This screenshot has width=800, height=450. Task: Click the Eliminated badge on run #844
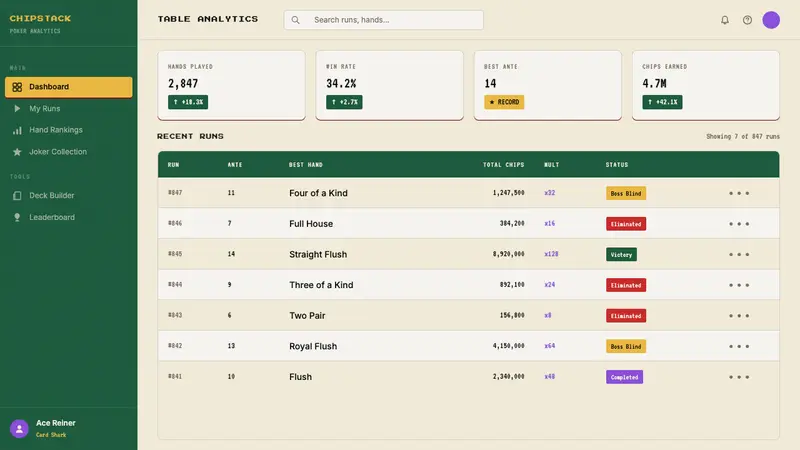(626, 285)
